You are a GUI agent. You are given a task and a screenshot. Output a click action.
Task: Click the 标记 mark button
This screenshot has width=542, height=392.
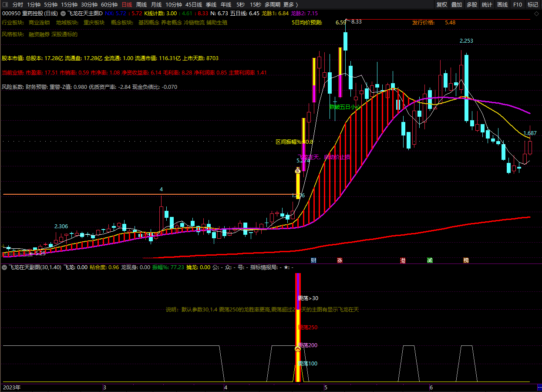(x=533, y=4)
